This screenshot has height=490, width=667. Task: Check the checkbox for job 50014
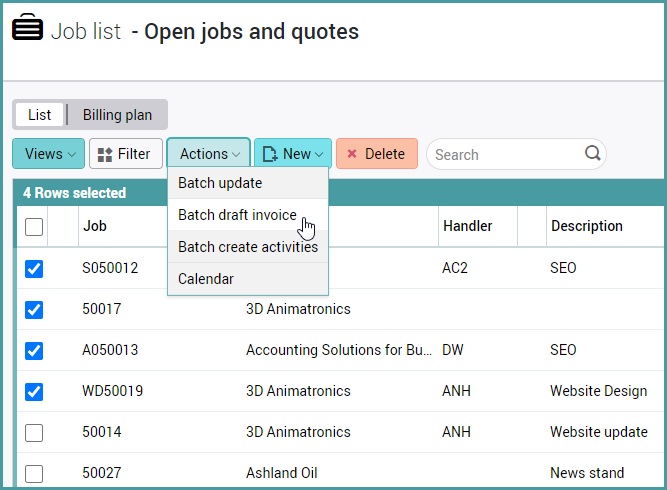(x=34, y=432)
